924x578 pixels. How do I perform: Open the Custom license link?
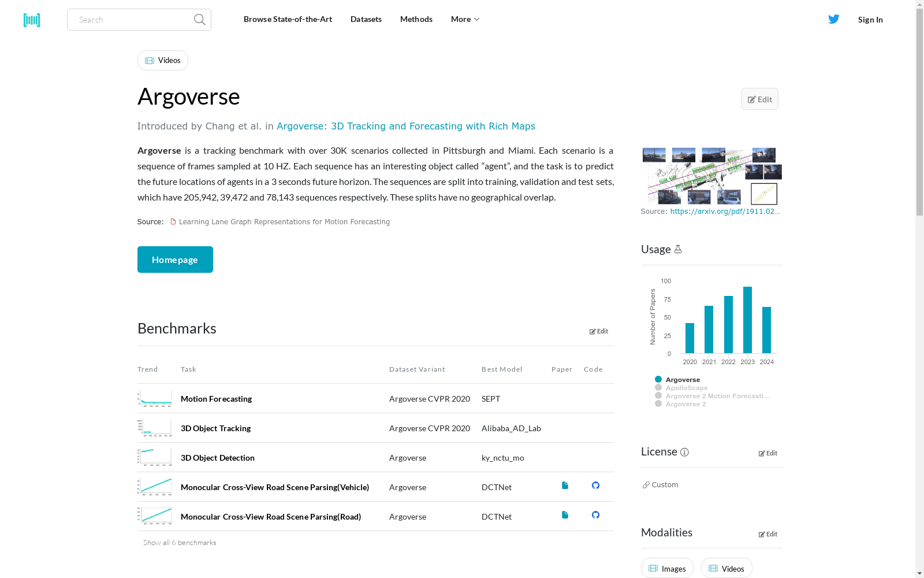[x=665, y=485]
